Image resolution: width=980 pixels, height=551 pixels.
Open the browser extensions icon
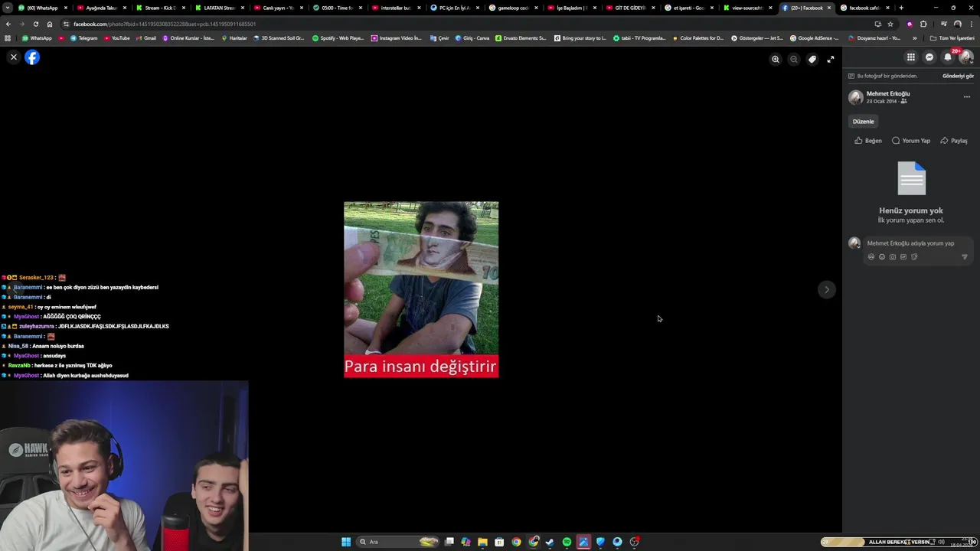click(923, 24)
